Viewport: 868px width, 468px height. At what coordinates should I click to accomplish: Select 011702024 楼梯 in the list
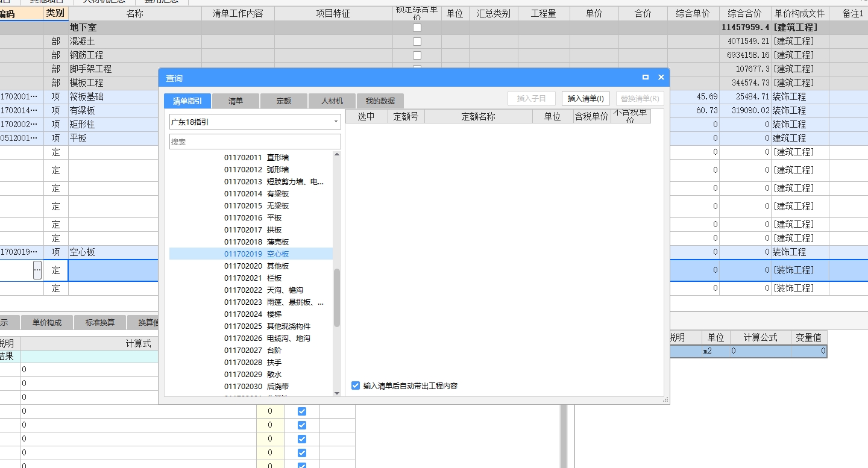click(x=253, y=314)
